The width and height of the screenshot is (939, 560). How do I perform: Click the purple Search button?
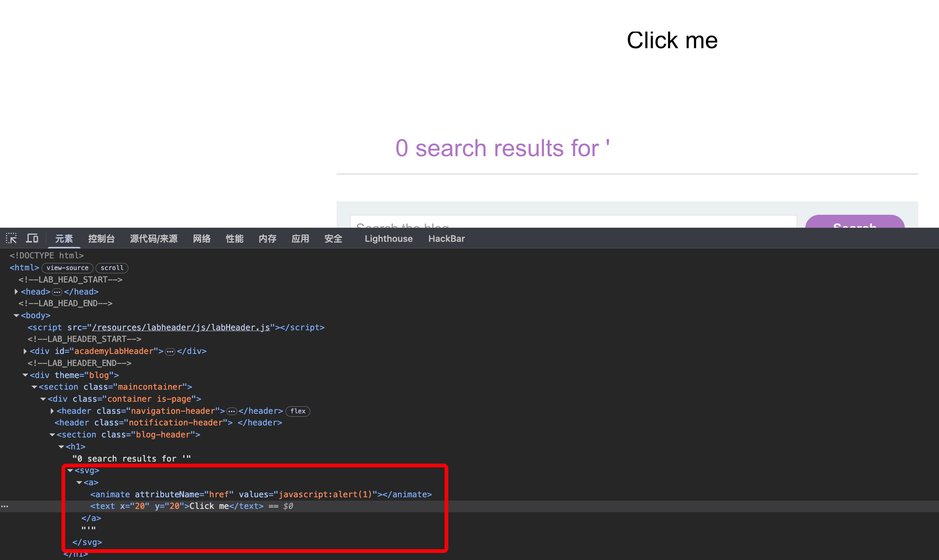855,222
